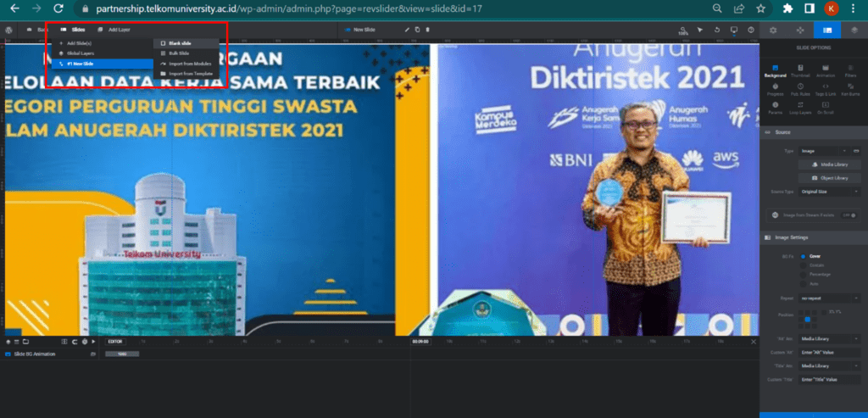Select center position grid square

pyautogui.click(x=808, y=320)
